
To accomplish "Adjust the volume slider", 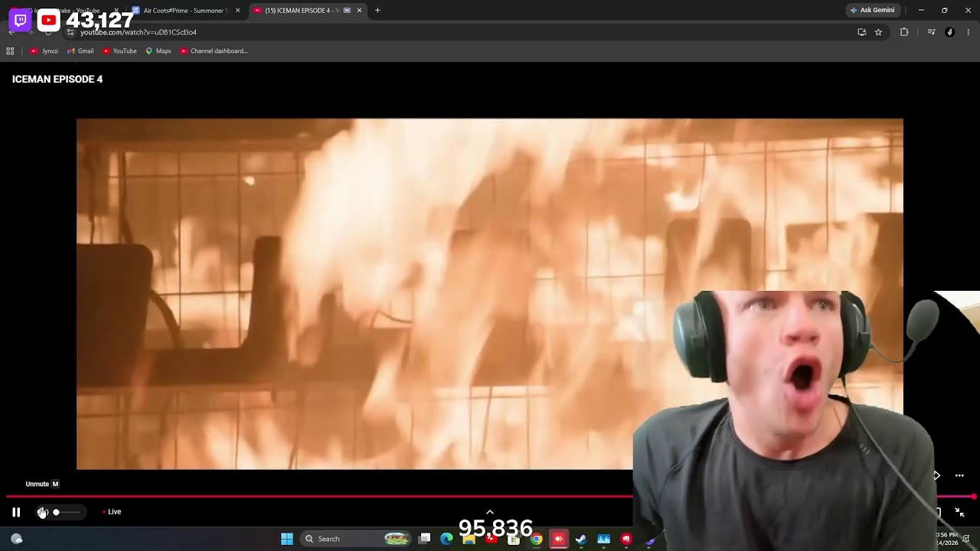I will [x=66, y=512].
